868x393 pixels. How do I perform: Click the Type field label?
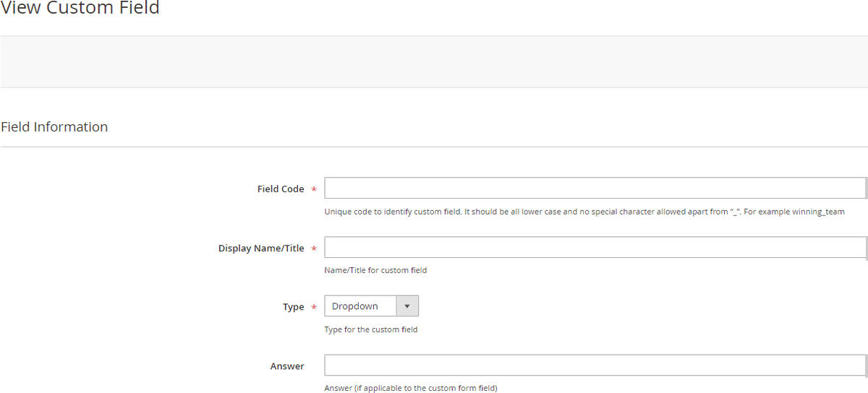point(293,307)
